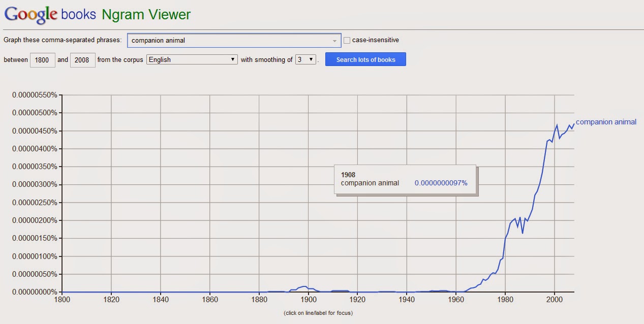The width and height of the screenshot is (644, 324).
Task: Click the 1820 x-axis label
Action: 111,300
